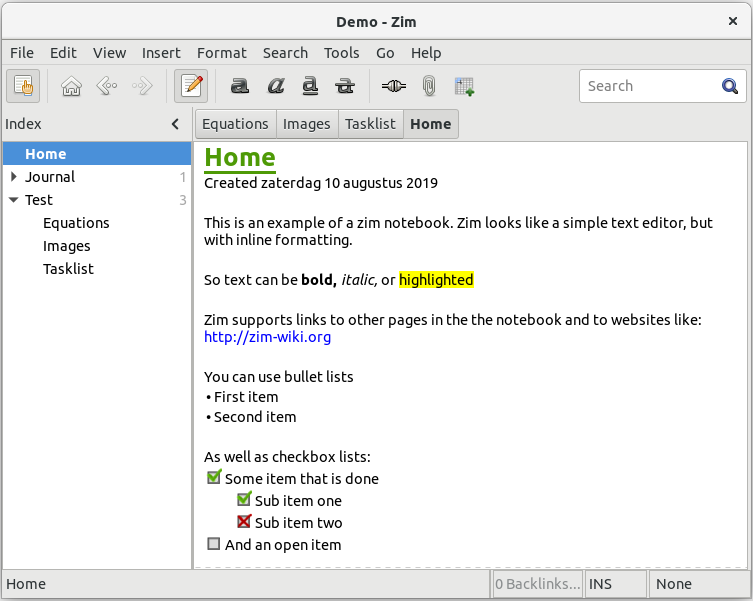Click the Second item bullet text
753x601 pixels.
(x=255, y=417)
